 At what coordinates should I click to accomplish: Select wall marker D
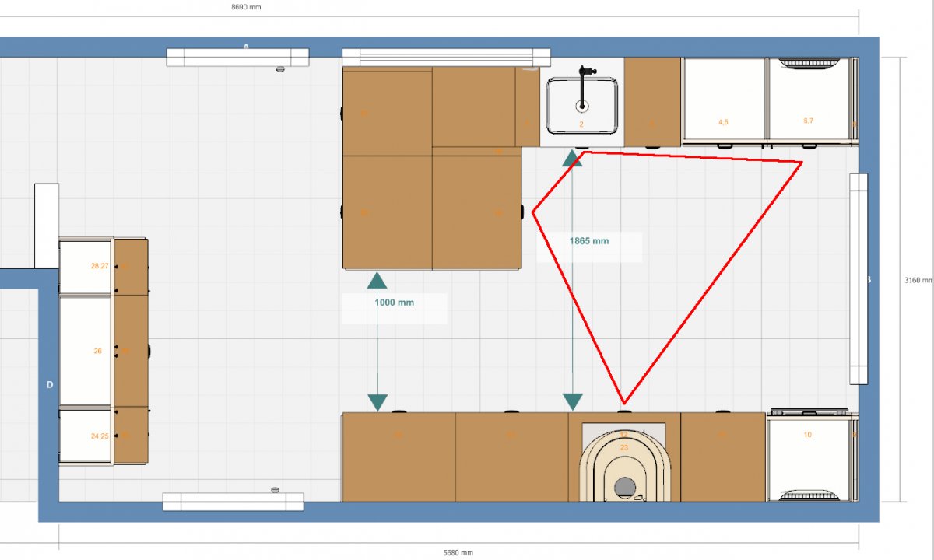pyautogui.click(x=50, y=384)
